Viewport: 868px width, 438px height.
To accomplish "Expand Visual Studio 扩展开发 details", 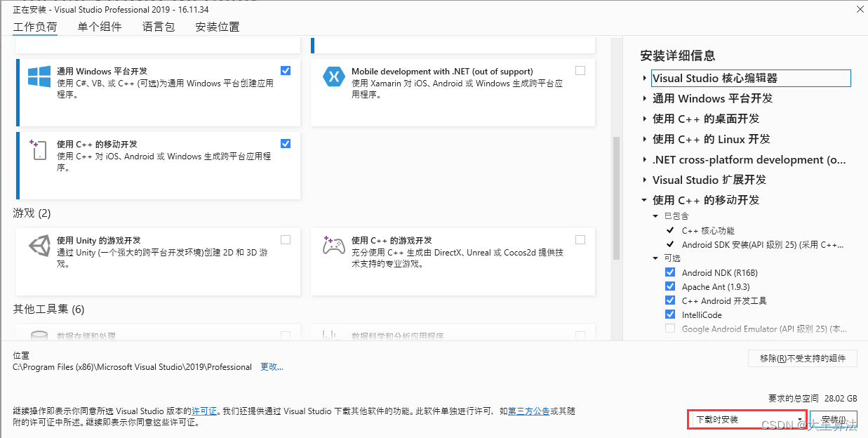I will coord(645,180).
